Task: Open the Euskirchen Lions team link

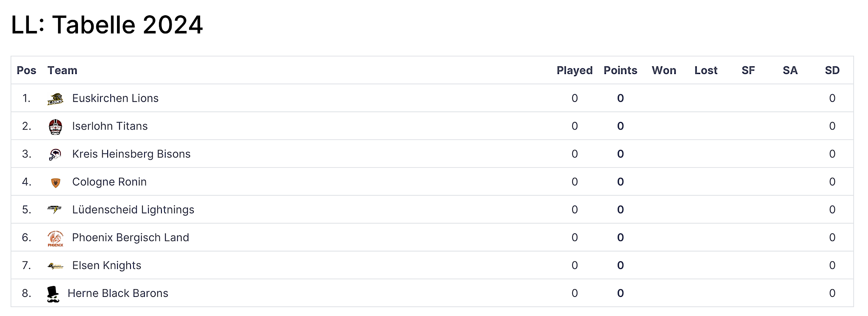Action: (x=115, y=98)
